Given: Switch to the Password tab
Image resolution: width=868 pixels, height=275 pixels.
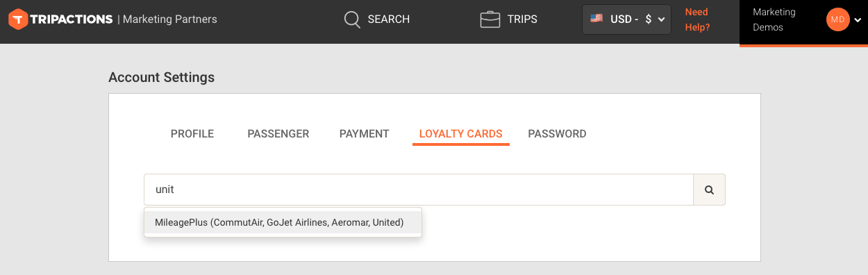Looking at the screenshot, I should pyautogui.click(x=558, y=134).
